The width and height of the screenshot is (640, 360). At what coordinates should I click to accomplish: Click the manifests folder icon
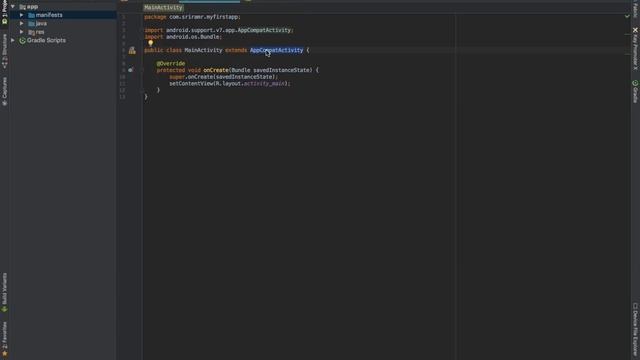31,15
